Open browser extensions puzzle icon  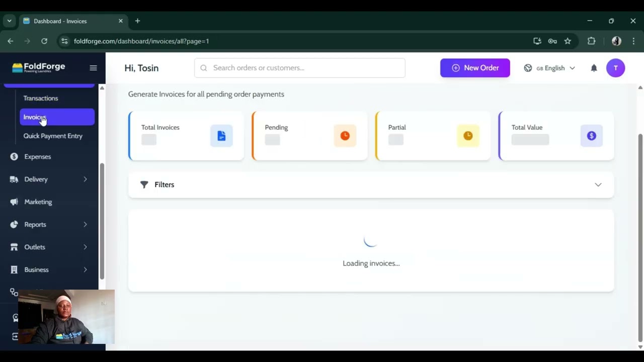pos(591,41)
